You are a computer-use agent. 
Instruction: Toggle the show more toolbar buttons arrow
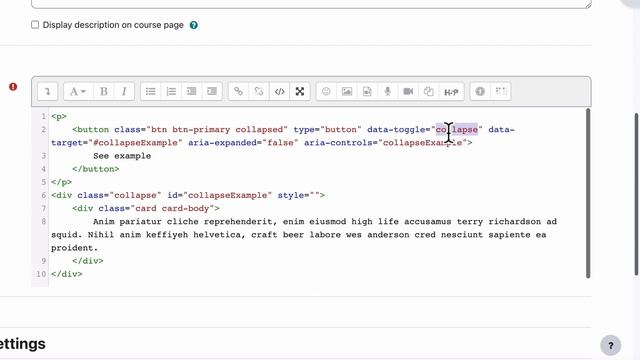coord(47,91)
